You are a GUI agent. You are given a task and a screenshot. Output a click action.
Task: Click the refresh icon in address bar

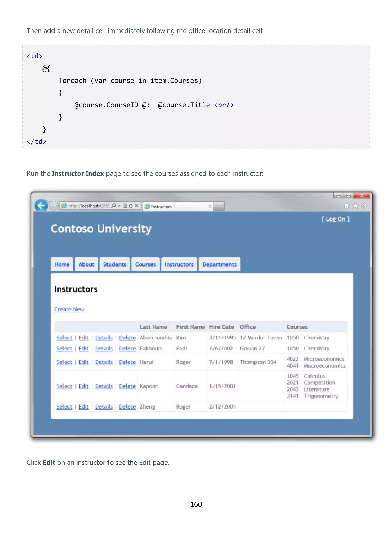131,205
